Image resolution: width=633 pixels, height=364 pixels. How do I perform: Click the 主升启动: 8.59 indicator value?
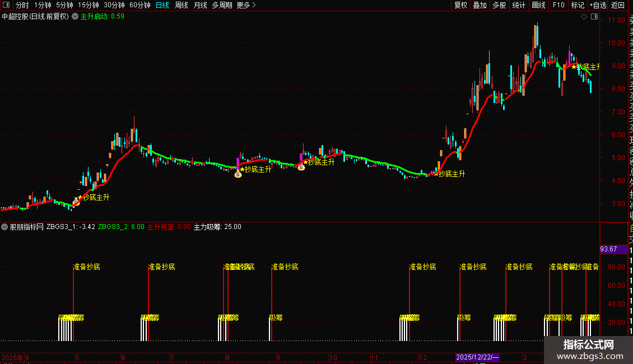point(103,17)
